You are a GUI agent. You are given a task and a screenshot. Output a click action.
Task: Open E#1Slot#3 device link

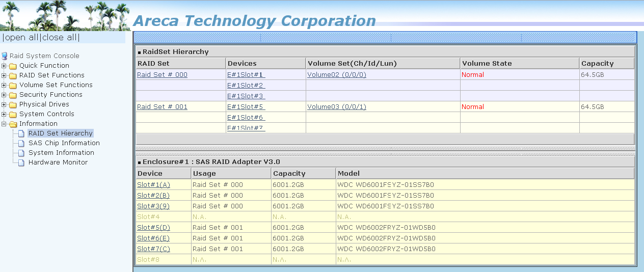pyautogui.click(x=246, y=96)
